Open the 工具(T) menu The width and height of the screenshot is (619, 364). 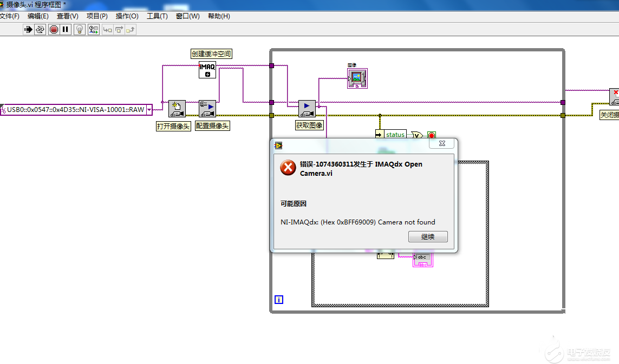point(157,16)
